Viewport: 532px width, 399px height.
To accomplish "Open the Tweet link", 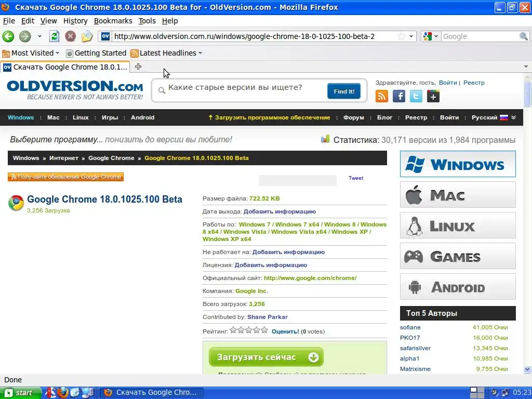I will click(x=355, y=178).
